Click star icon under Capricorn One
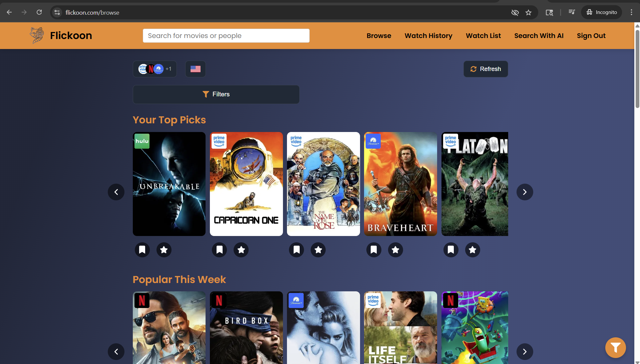Screen dimensions: 640x364 click(x=241, y=250)
